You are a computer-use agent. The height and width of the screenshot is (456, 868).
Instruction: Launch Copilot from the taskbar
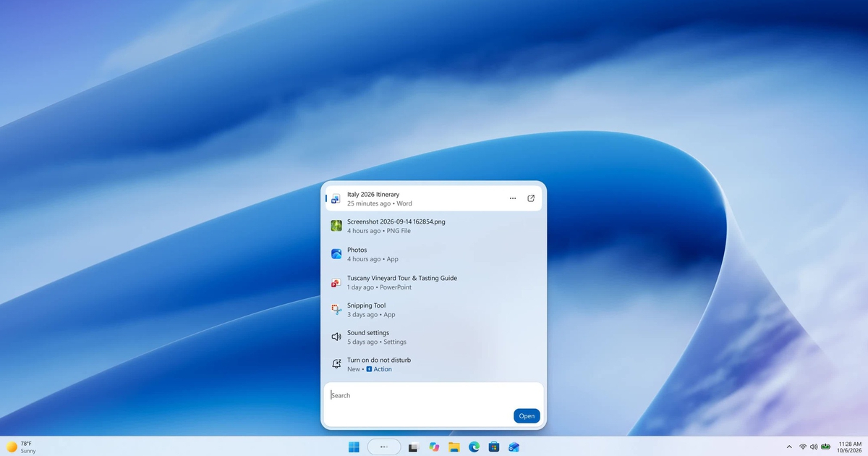(434, 447)
